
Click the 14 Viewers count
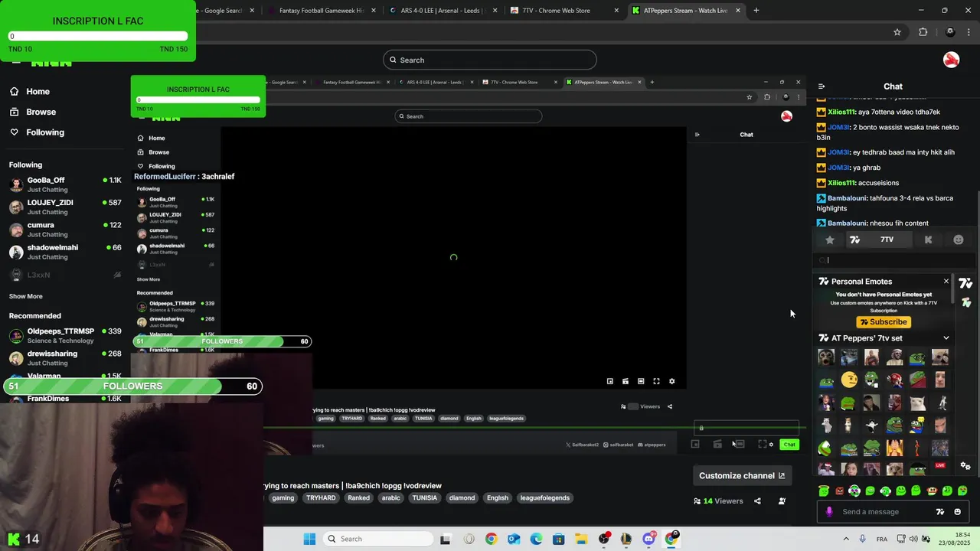point(718,501)
